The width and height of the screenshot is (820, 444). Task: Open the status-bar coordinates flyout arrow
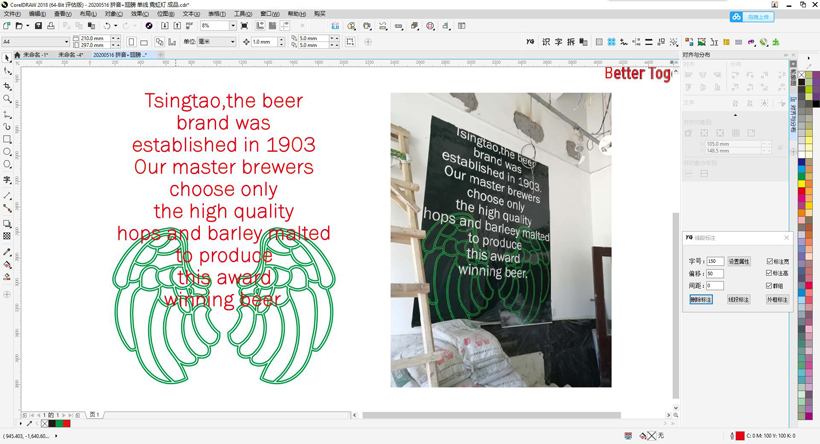[56, 435]
